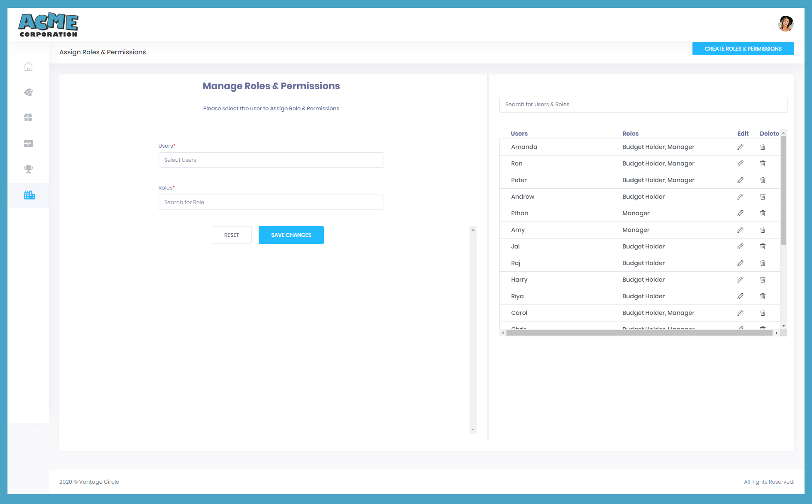Delete Carol using the trash icon
The image size is (812, 504).
(x=763, y=313)
